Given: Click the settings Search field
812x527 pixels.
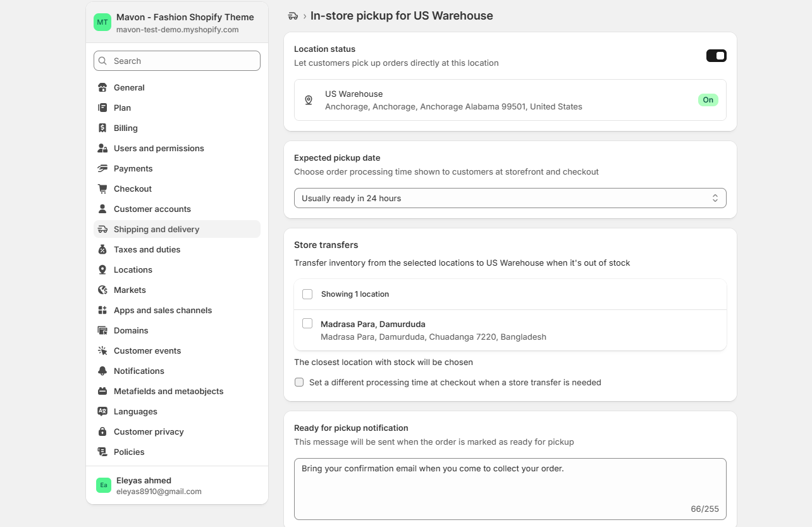Looking at the screenshot, I should tap(177, 61).
